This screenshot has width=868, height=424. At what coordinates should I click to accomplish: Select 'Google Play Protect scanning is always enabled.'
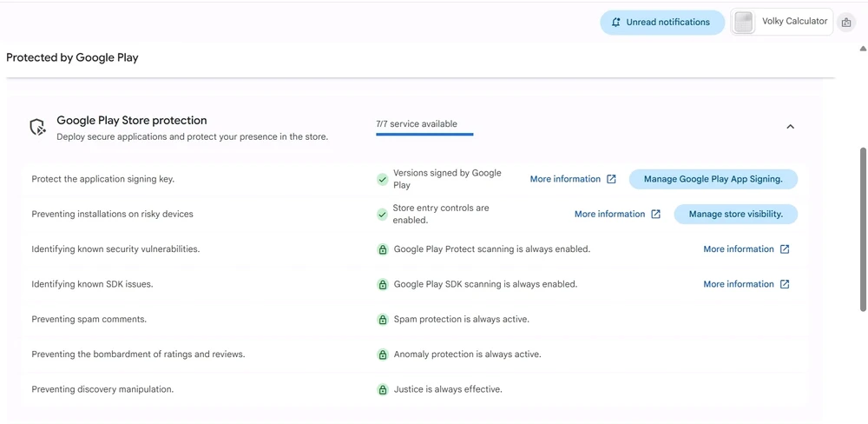(x=492, y=248)
